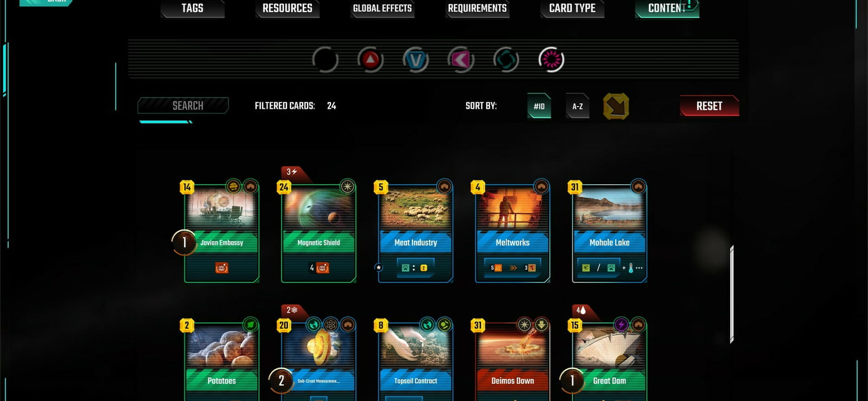Select the empty black circle content filter
The image size is (868, 401).
click(x=325, y=60)
